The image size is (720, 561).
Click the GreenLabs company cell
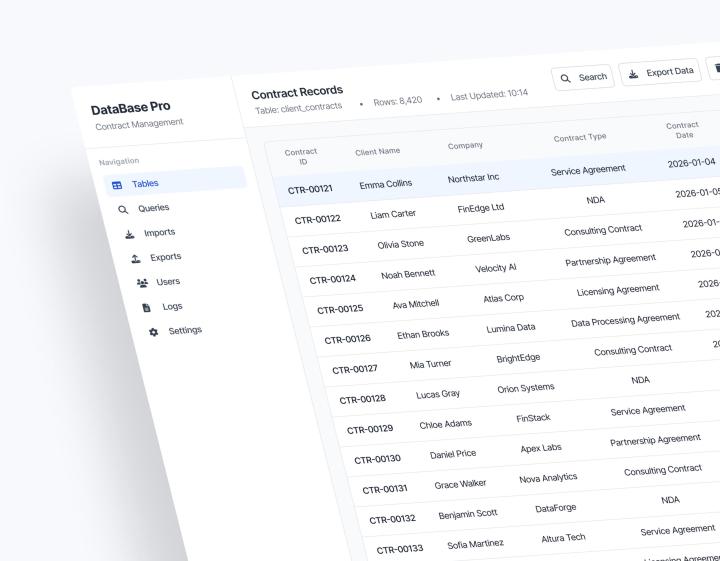tap(489, 238)
